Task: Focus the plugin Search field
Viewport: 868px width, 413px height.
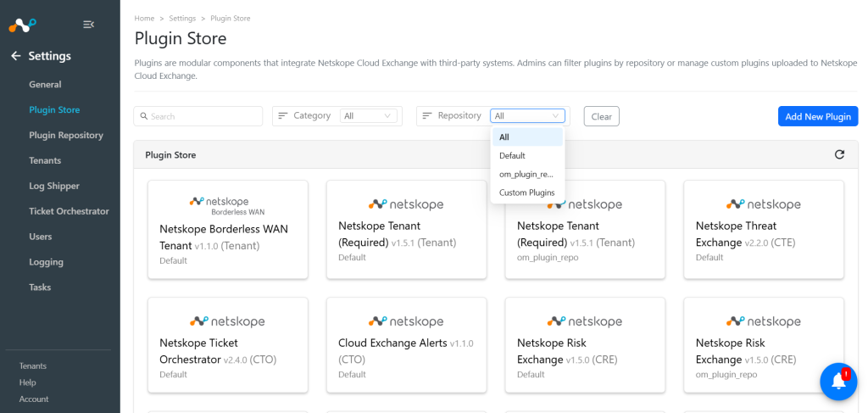Action: point(198,116)
